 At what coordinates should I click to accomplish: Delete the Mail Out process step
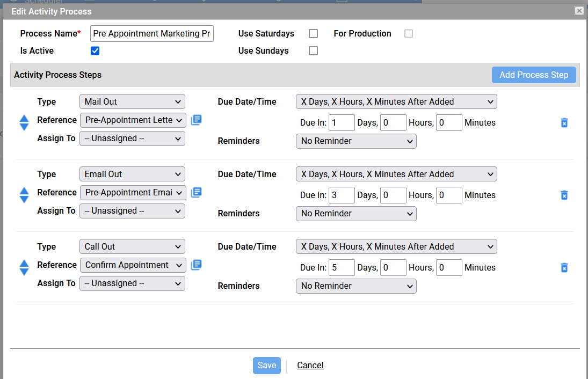click(564, 122)
